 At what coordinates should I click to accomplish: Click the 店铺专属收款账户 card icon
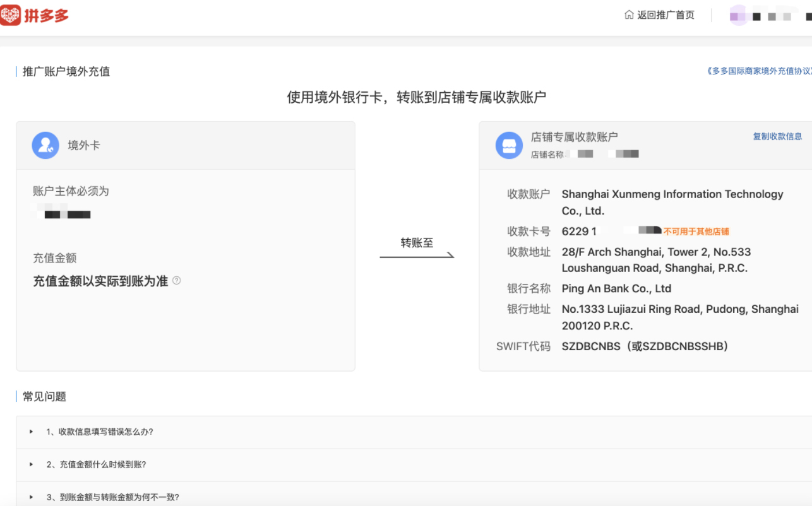509,144
